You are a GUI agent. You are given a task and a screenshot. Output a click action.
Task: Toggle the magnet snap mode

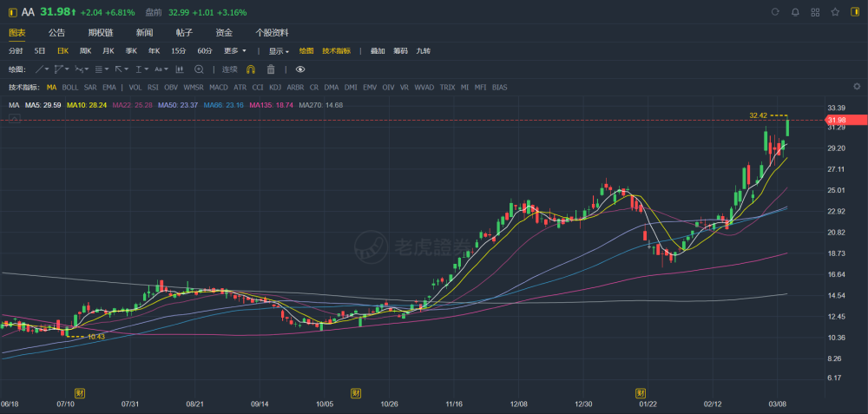pyautogui.click(x=251, y=69)
